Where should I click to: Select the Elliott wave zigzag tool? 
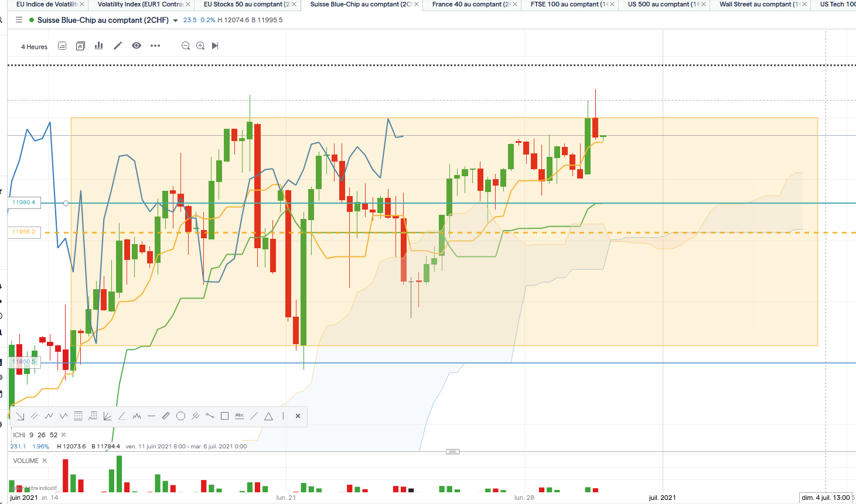(49, 416)
